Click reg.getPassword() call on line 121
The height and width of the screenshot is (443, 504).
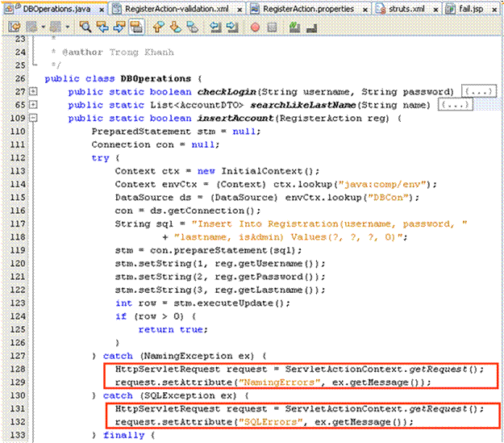click(266, 277)
